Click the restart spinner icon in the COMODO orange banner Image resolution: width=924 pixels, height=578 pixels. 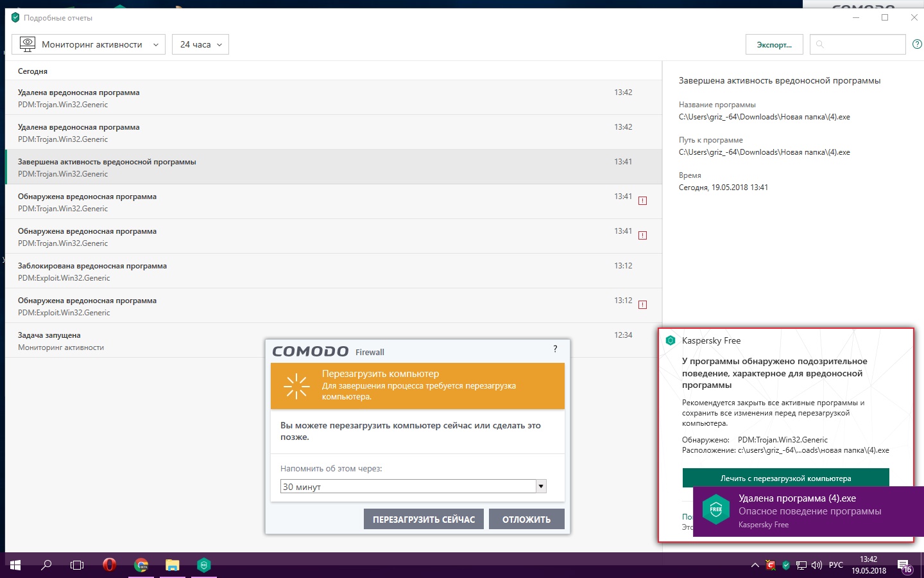point(296,386)
